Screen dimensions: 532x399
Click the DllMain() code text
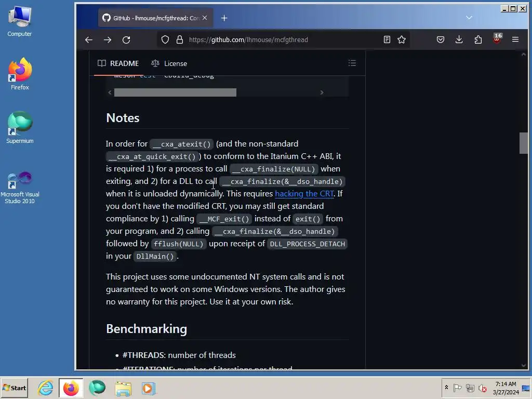(x=155, y=257)
